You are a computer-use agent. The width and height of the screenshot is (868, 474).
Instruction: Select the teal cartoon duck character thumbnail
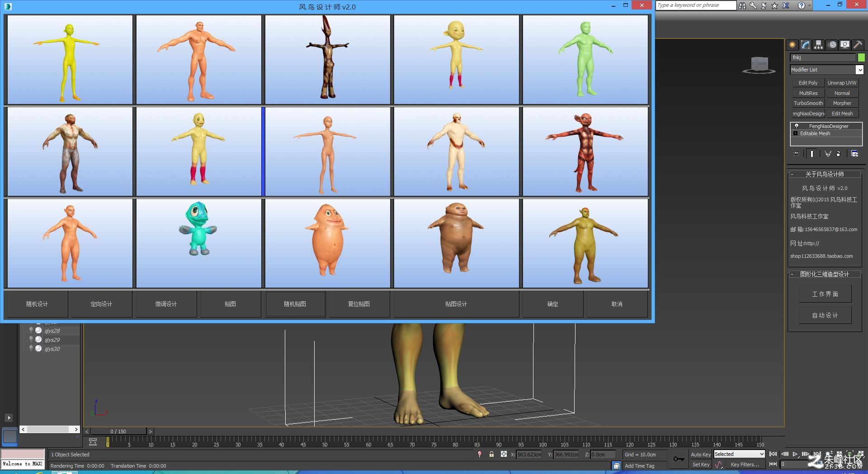[199, 243]
